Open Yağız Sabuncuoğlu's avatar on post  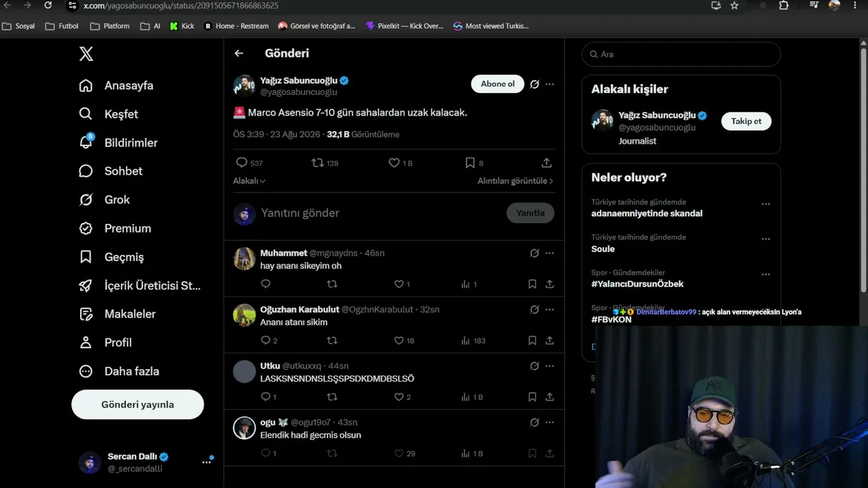[x=244, y=86]
